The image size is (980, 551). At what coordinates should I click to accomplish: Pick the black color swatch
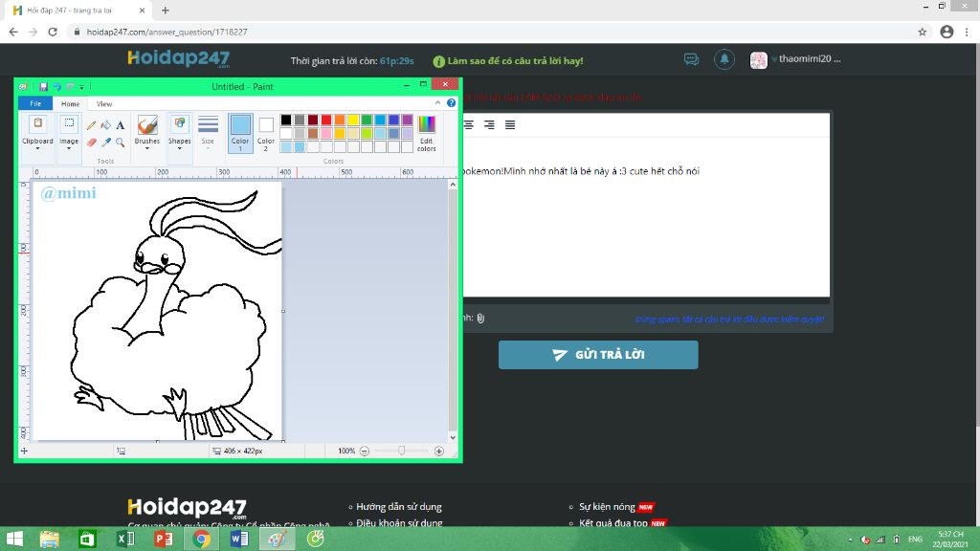click(285, 120)
